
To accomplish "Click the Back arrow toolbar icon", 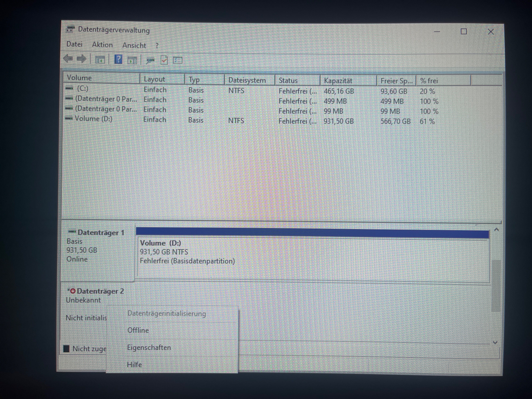I will click(x=68, y=58).
